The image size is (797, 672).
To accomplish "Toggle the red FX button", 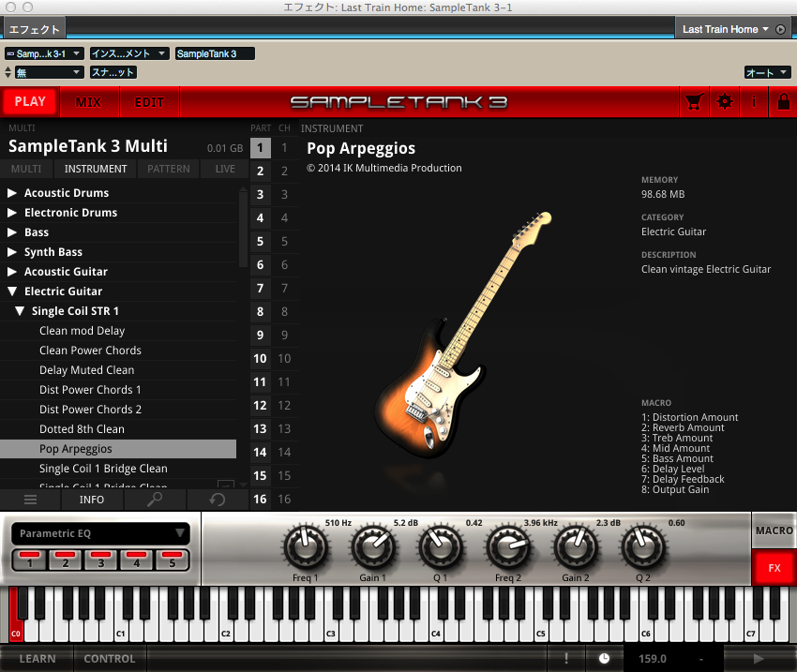I will pyautogui.click(x=774, y=568).
